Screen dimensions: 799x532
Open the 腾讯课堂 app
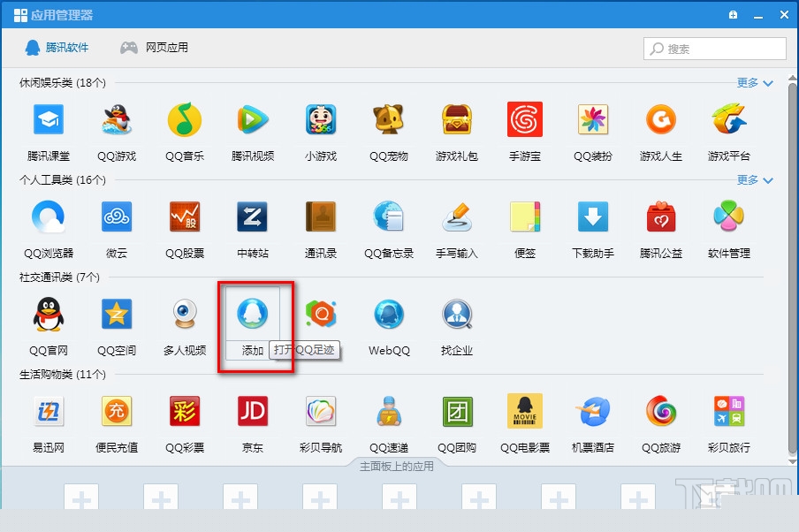click(49, 120)
